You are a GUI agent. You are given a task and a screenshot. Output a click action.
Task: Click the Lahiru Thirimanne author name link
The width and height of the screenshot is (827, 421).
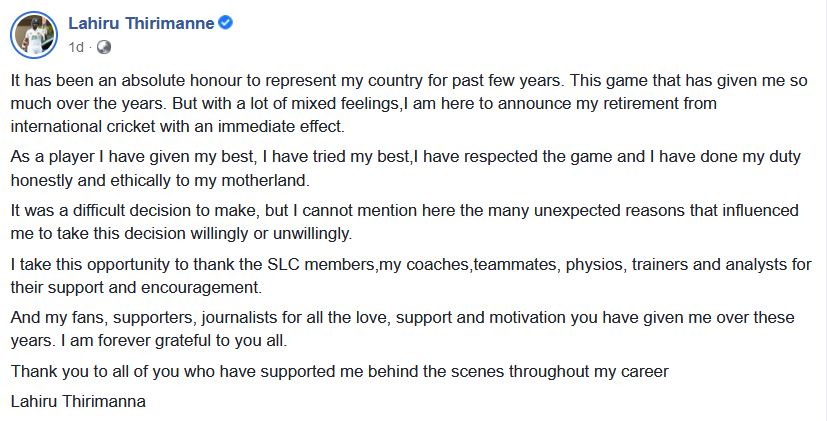140,24
